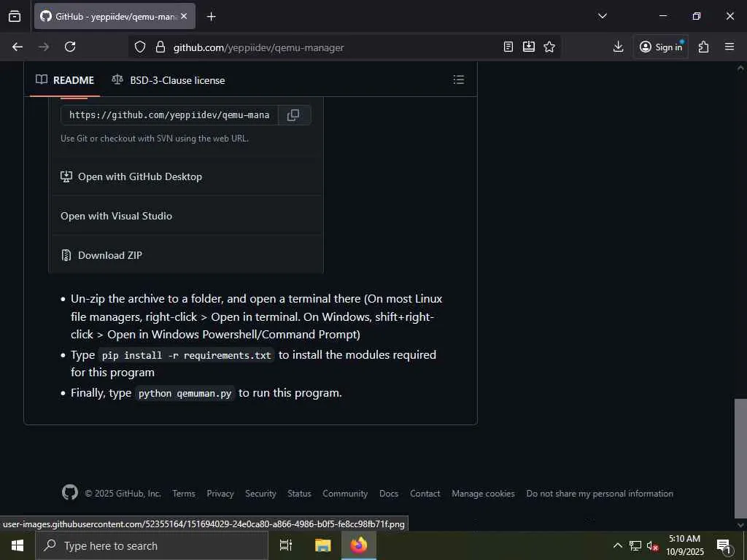Open the extensions puzzle icon
This screenshot has width=747, height=560.
coord(703,47)
